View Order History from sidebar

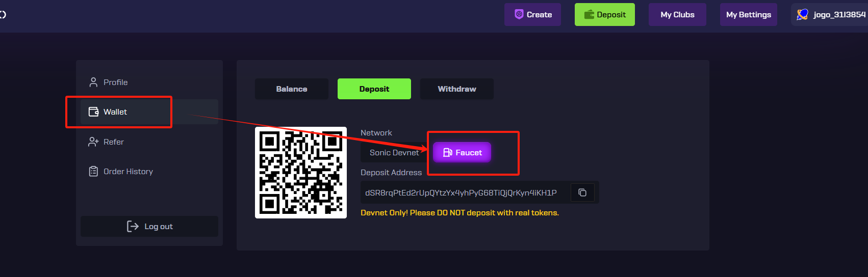tap(127, 172)
